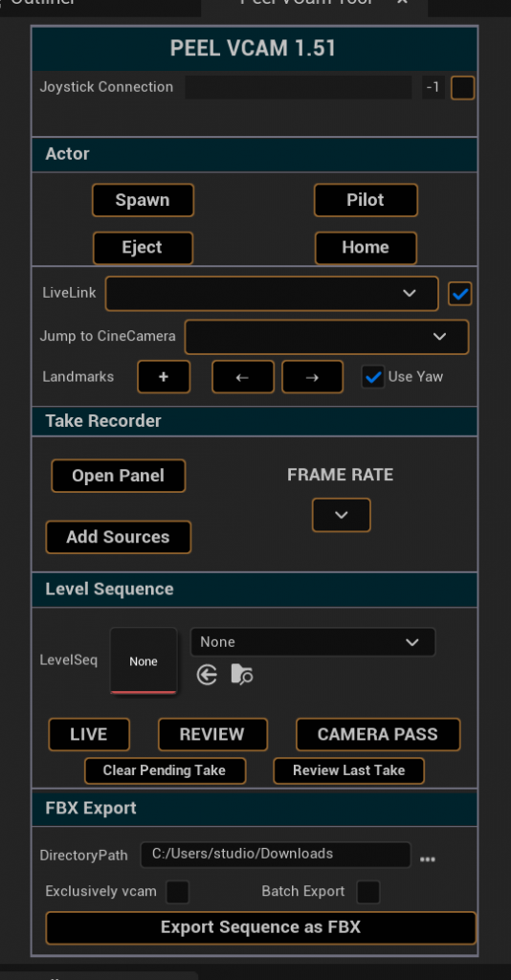Go to next landmark with right arrow
This screenshot has height=980, width=511.
click(x=312, y=377)
